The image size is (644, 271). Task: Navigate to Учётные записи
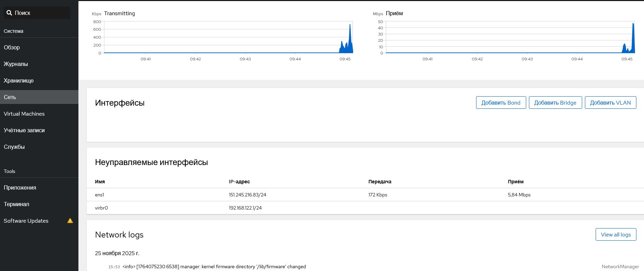pos(24,130)
